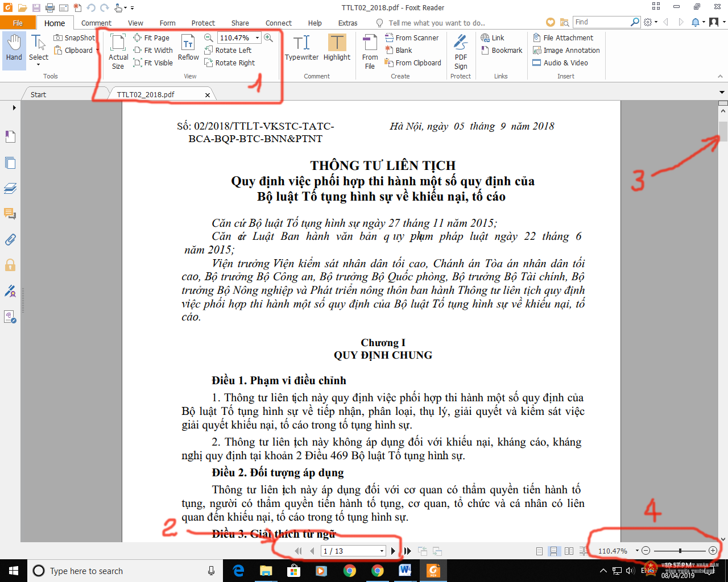Click the Find search box

point(602,22)
